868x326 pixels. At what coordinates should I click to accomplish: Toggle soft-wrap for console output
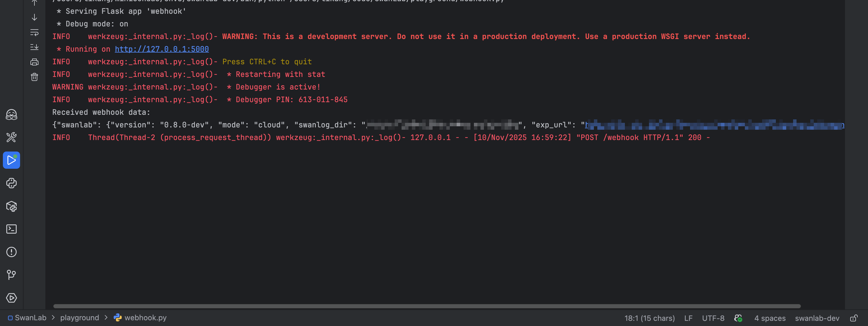coord(34,32)
